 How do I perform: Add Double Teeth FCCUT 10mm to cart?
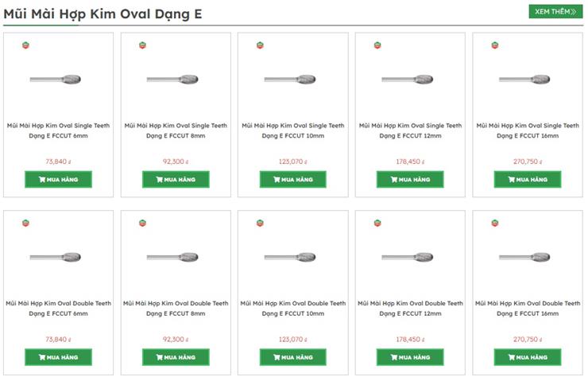[293, 357]
